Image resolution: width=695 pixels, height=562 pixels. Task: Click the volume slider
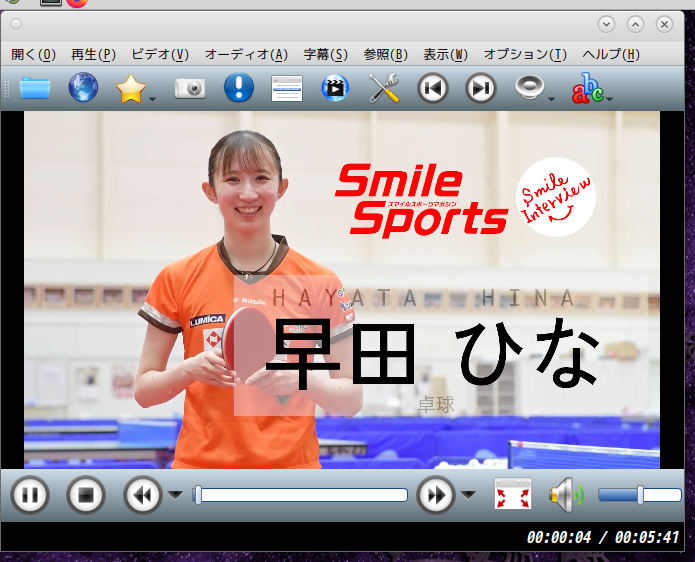click(x=640, y=495)
